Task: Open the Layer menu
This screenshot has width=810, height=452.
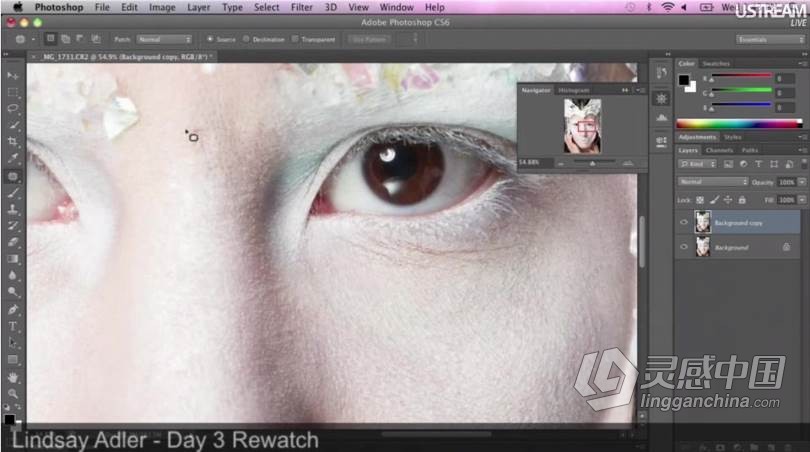Action: coord(198,7)
